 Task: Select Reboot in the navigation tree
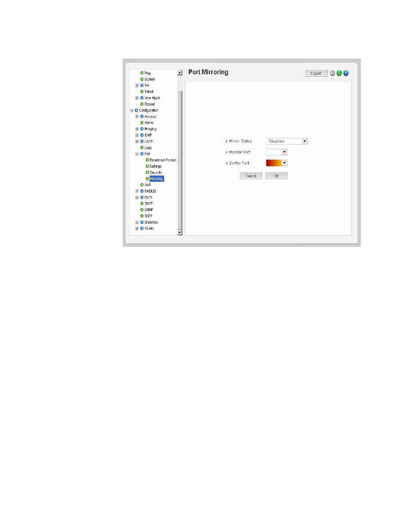tap(149, 104)
